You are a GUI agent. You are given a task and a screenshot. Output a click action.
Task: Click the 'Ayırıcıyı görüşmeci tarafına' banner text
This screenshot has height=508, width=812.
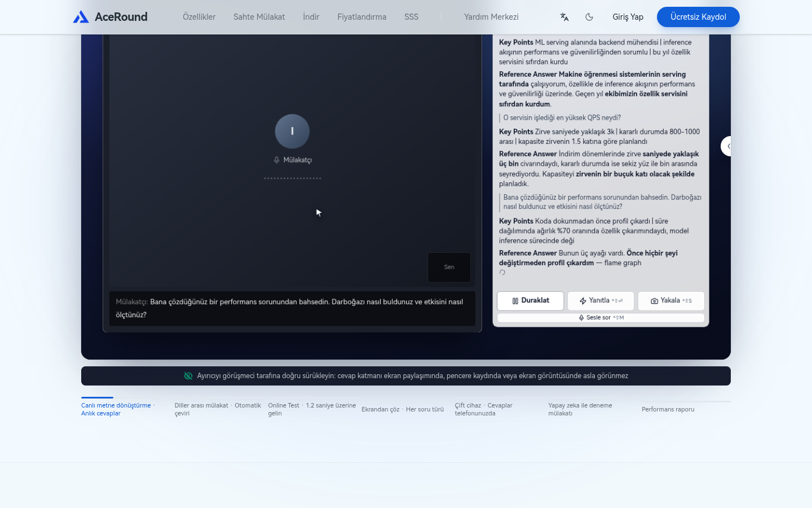coord(413,376)
